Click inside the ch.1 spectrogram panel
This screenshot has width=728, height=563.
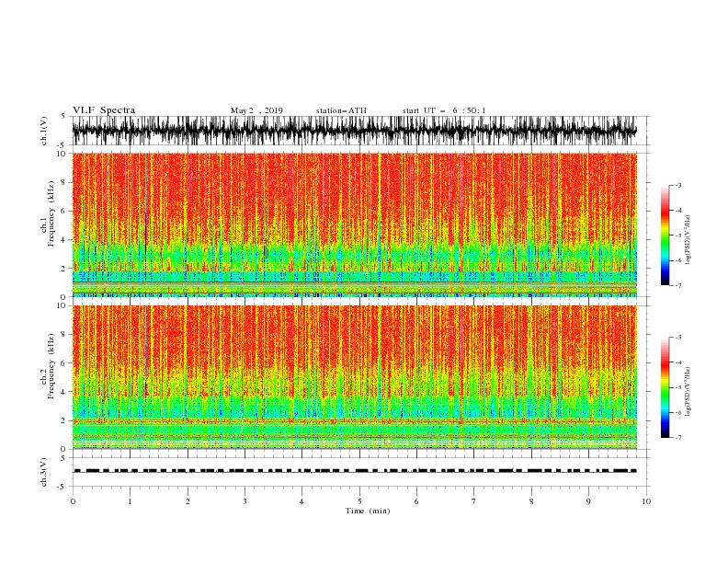(354, 224)
